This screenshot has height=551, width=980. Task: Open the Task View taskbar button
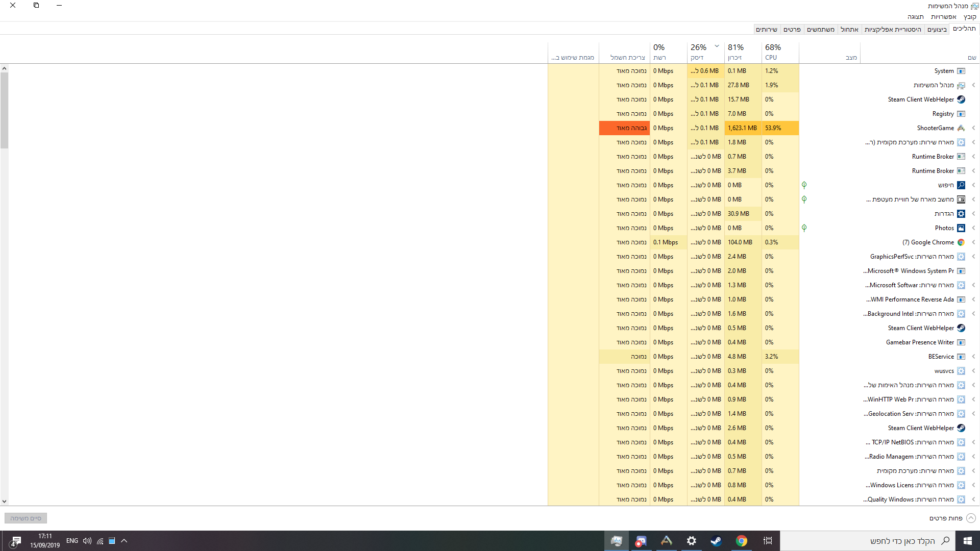click(x=768, y=541)
